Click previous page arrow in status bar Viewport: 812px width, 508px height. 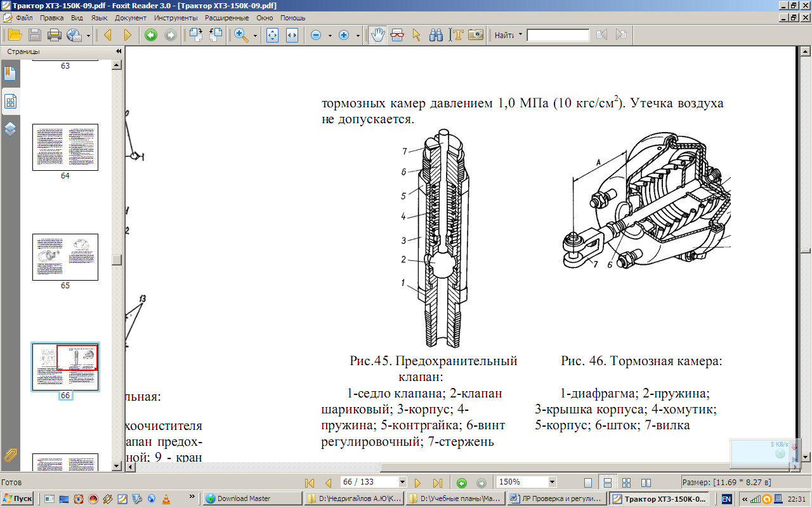pos(328,483)
